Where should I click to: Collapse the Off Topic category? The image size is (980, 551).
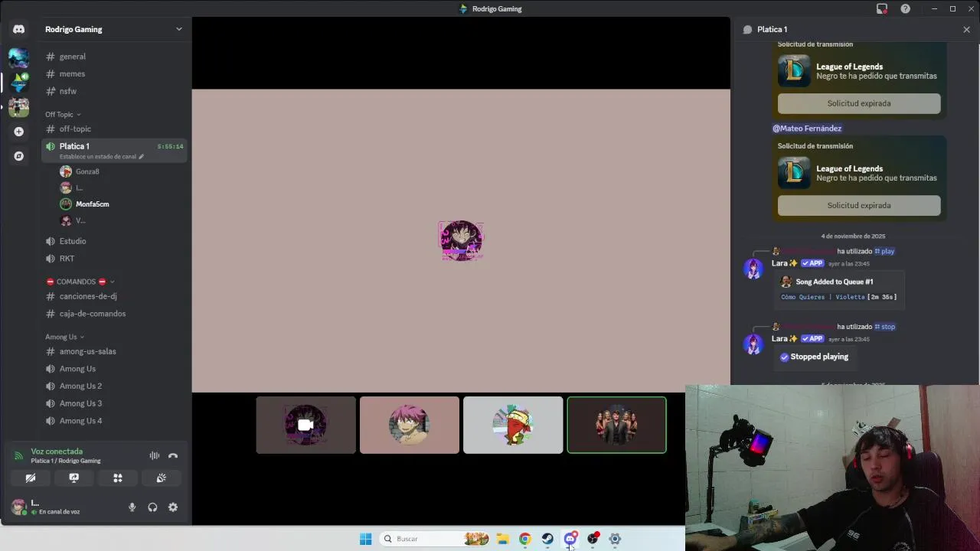click(x=63, y=114)
